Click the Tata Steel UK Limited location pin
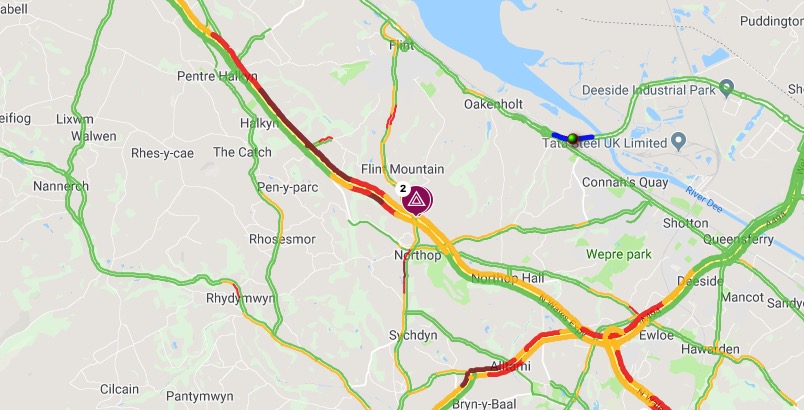The height and width of the screenshot is (410, 804). coord(679,141)
